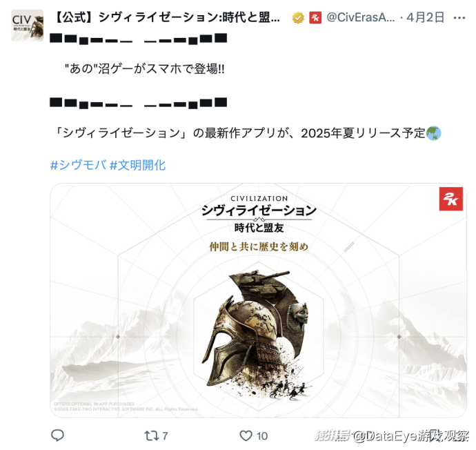Click the like count 10
The image size is (476, 450).
pyautogui.click(x=262, y=436)
